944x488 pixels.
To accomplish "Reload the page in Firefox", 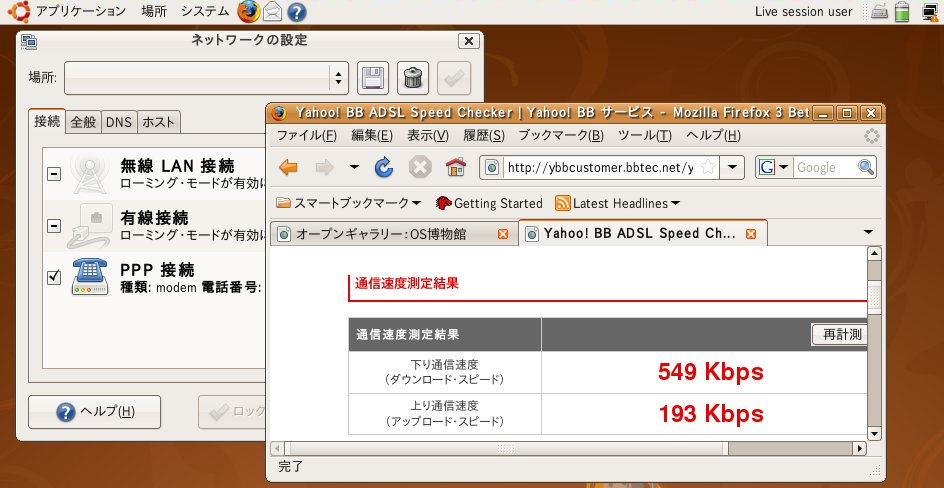I will 384,167.
